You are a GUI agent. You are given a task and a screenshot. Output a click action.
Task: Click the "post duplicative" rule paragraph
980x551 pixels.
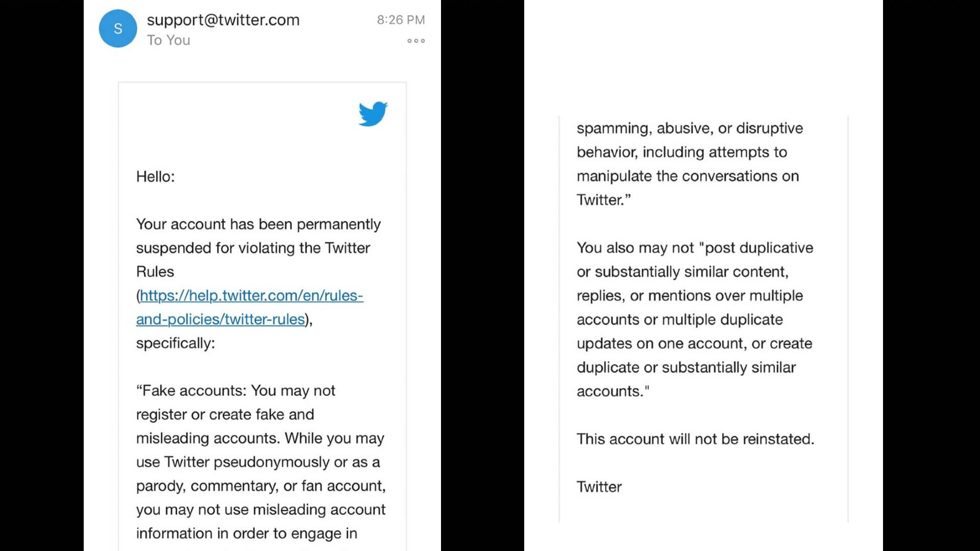pyautogui.click(x=695, y=319)
